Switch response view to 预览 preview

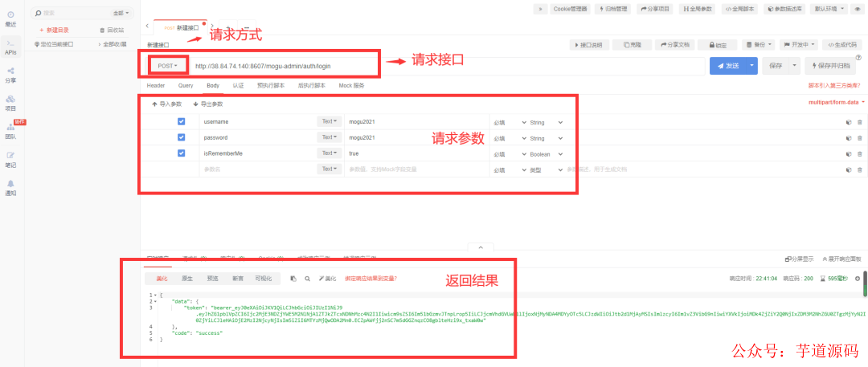212,279
